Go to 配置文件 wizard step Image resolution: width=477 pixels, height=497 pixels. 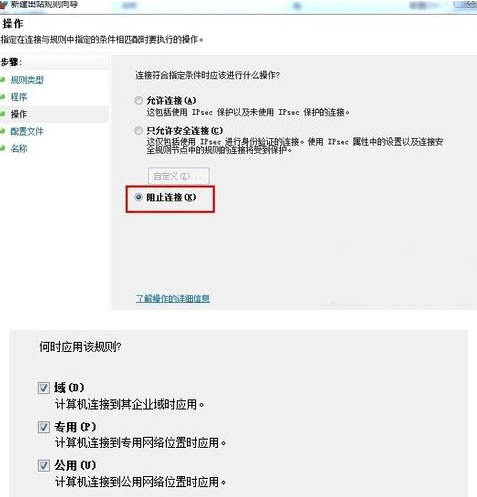(x=27, y=131)
